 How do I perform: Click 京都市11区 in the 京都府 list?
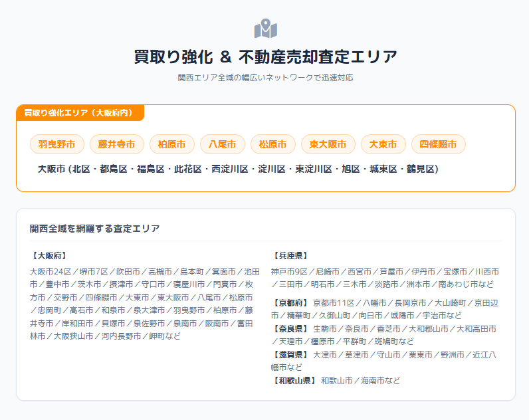point(334,303)
